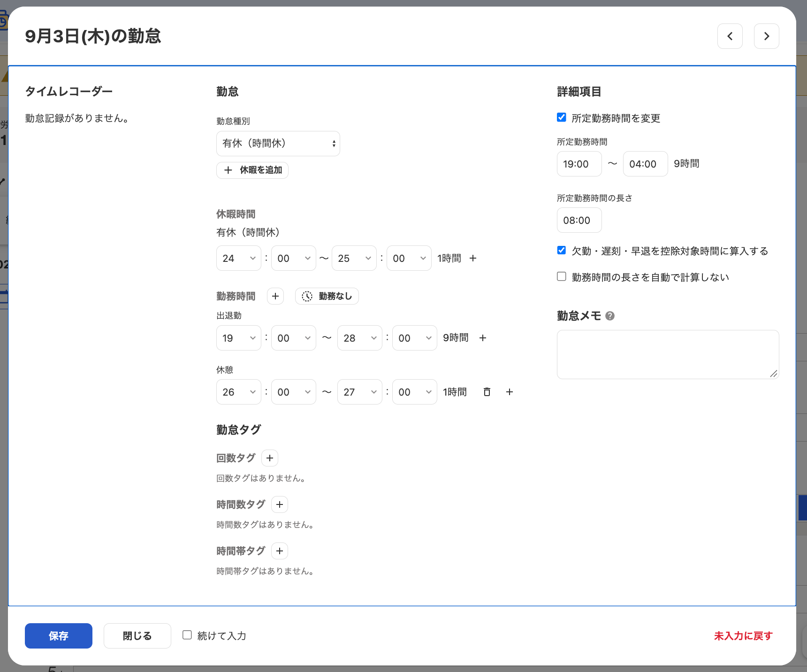Open 出退勤 start hour dropdown showing 19

click(239, 338)
